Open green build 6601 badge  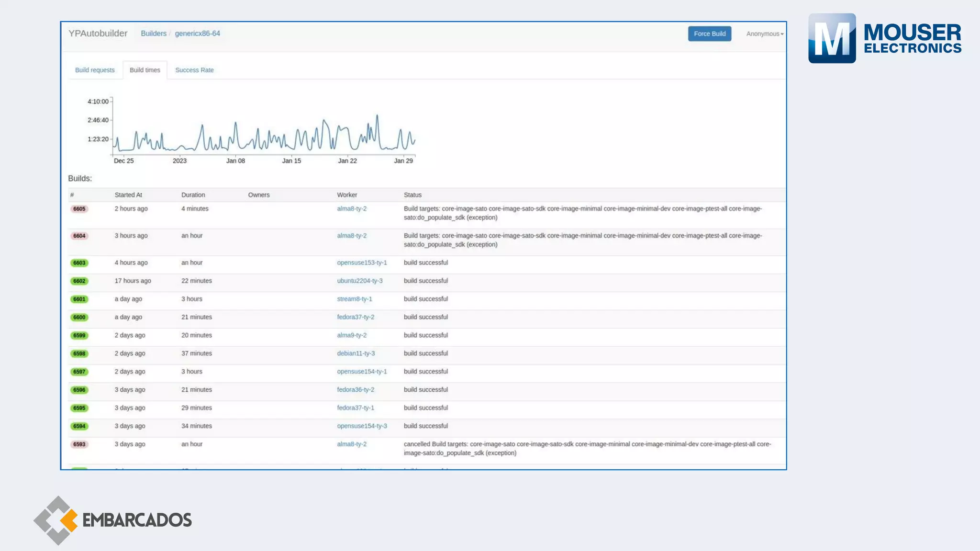pyautogui.click(x=79, y=299)
